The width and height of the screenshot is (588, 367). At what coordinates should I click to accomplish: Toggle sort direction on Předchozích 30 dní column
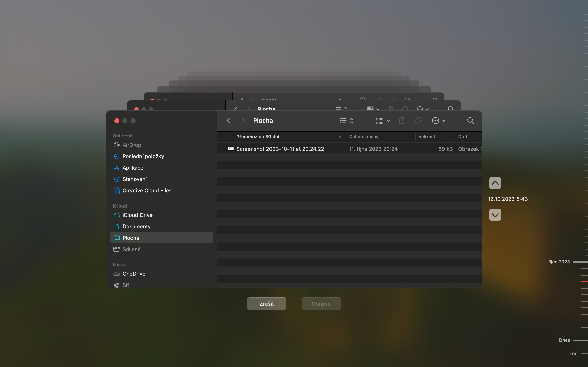coord(340,137)
